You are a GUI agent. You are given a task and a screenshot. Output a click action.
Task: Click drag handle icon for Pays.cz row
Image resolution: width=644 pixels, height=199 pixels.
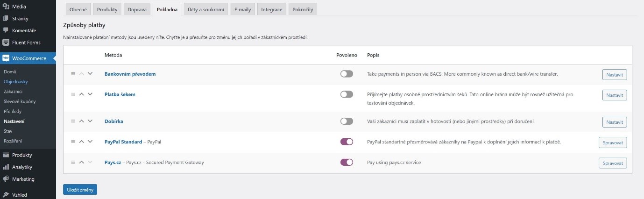pyautogui.click(x=73, y=162)
